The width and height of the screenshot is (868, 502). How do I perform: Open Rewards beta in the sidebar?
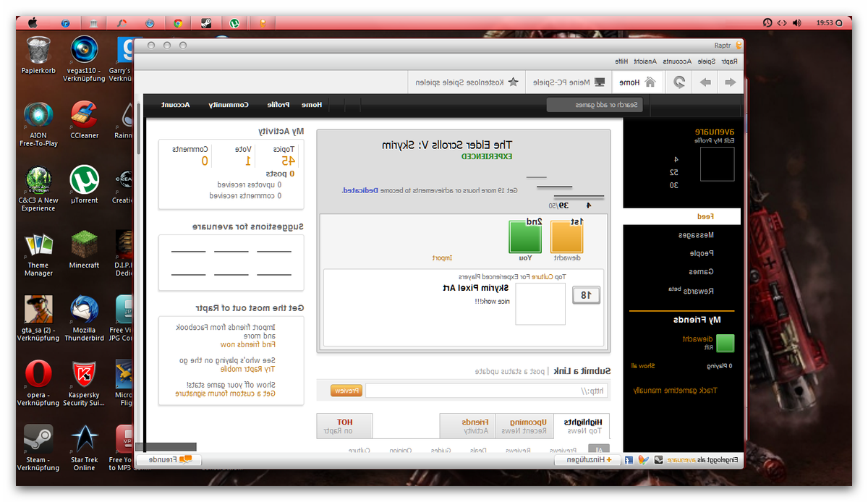click(x=692, y=291)
